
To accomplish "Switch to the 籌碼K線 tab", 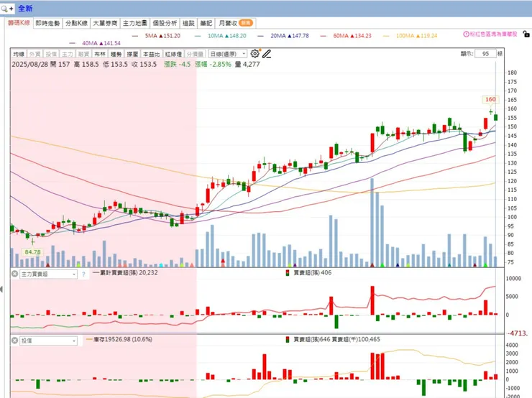I will click(x=19, y=23).
